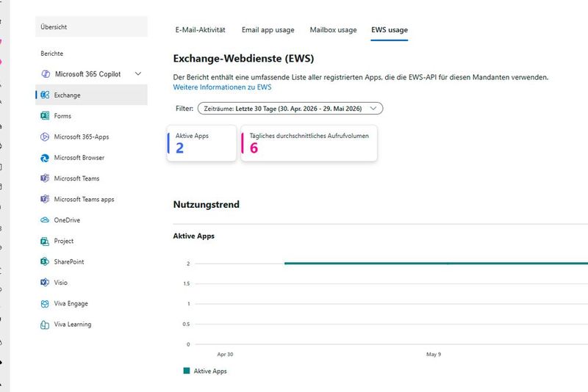Select the EWS usage tab
588x392 pixels.
pyautogui.click(x=390, y=30)
